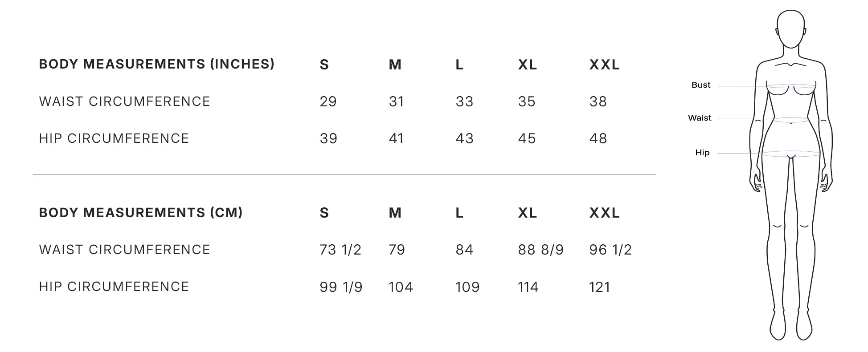Select the 88 8/9 waist measurement cell

(540, 250)
